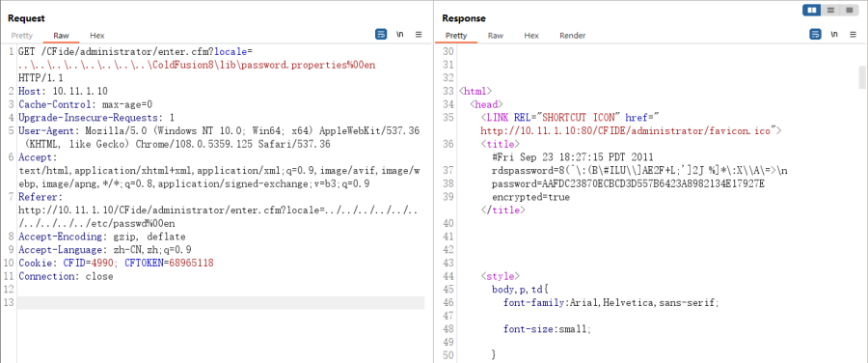Click request line number 13 in gutter
This screenshot has width=868, height=363.
pyautogui.click(x=8, y=302)
